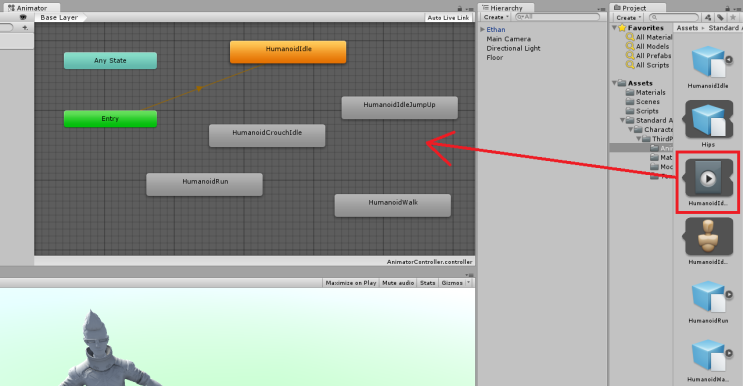Click the plus button to add parameter
Screen dimensions: 743x386
click(25, 27)
